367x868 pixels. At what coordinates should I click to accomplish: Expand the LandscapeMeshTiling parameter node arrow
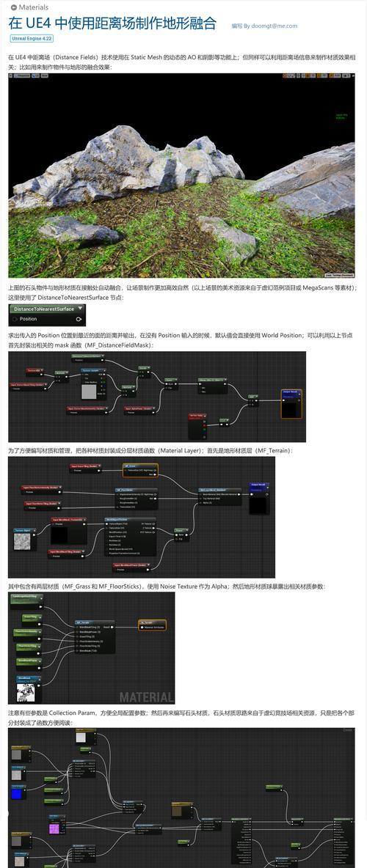coord(40,597)
